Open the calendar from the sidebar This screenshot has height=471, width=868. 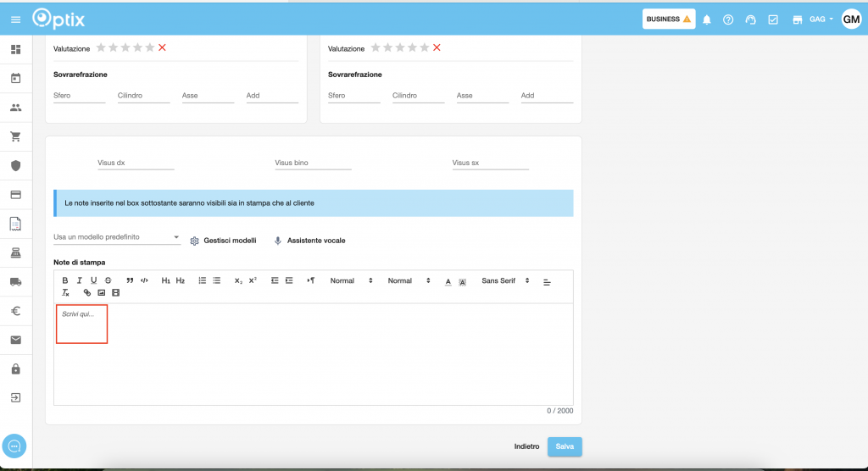pyautogui.click(x=15, y=79)
